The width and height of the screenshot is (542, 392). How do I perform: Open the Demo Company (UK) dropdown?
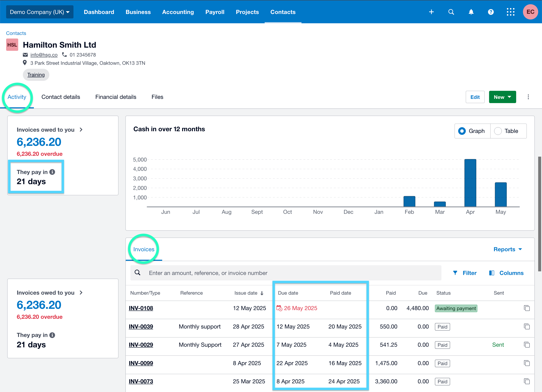[x=40, y=12]
